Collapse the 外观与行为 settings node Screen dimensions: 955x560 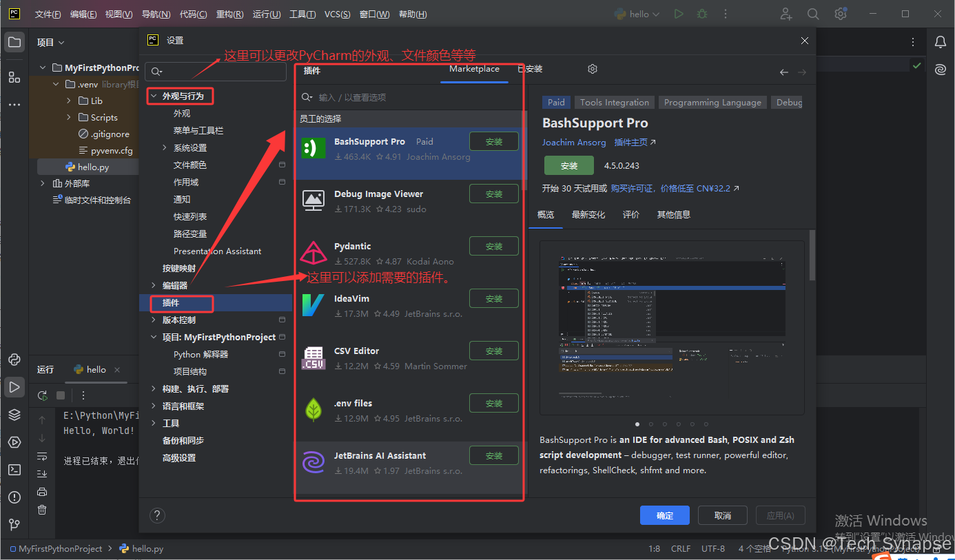point(153,96)
